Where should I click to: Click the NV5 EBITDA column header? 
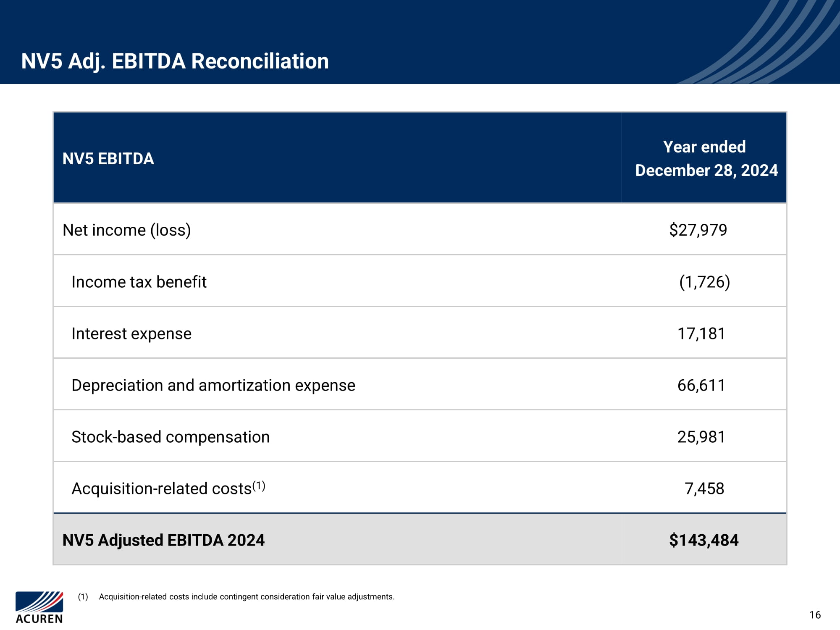point(108,159)
